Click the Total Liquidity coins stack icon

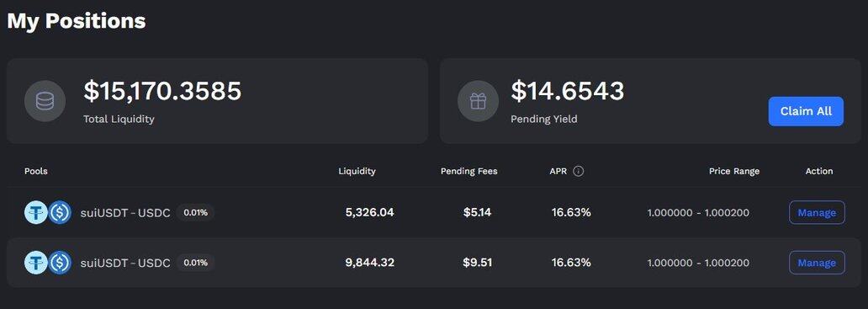click(45, 101)
